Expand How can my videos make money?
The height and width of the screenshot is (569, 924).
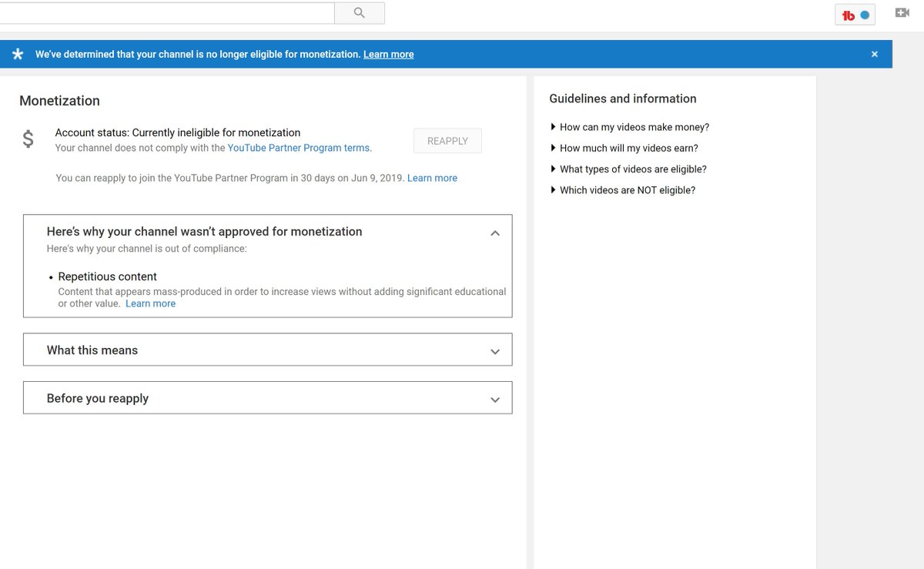(x=630, y=127)
